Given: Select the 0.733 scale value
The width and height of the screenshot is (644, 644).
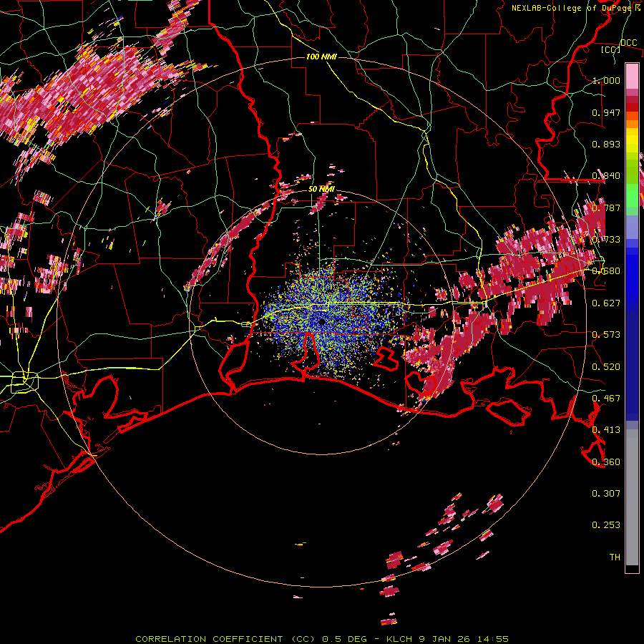Looking at the screenshot, I should tap(606, 240).
